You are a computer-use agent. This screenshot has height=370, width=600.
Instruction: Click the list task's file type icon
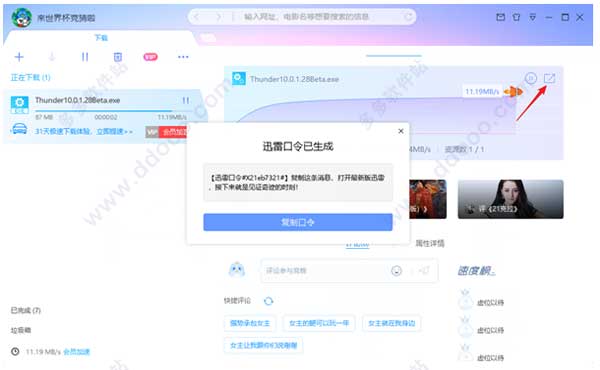(x=20, y=105)
